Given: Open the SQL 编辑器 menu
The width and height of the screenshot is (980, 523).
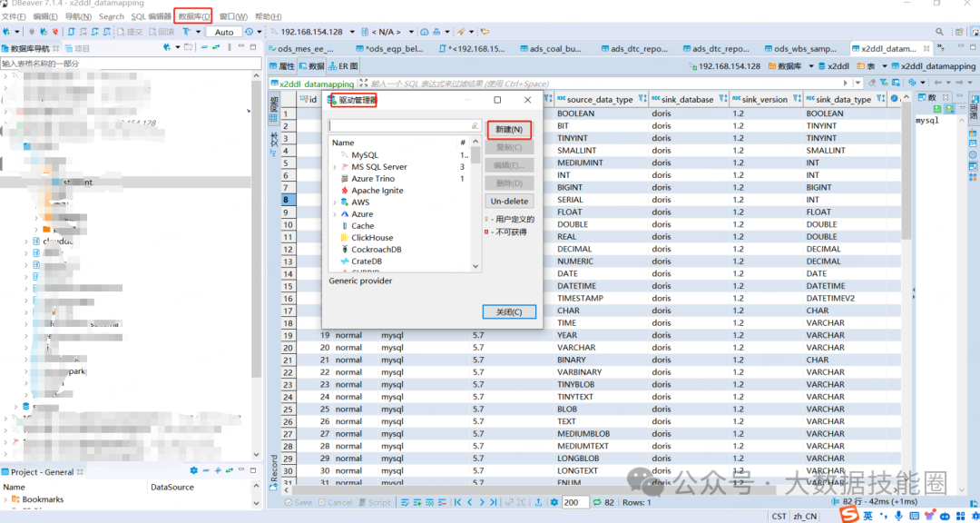Looking at the screenshot, I should click(x=151, y=16).
